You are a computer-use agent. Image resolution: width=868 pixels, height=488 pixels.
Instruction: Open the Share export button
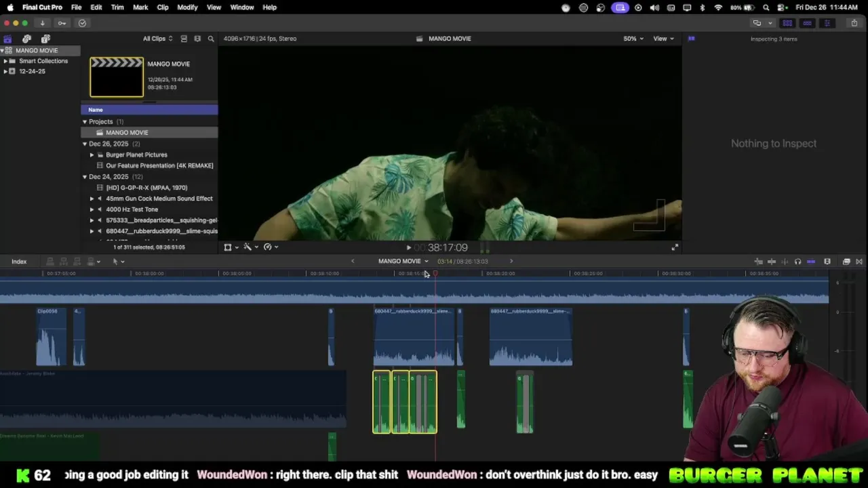coord(854,23)
